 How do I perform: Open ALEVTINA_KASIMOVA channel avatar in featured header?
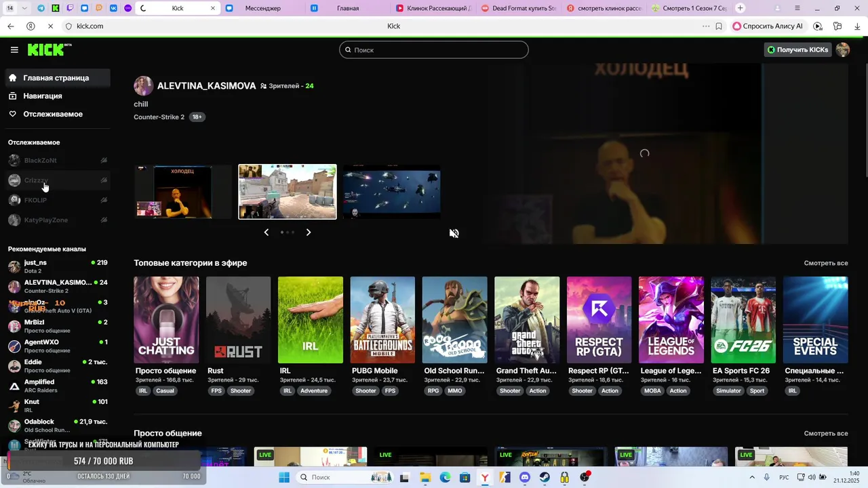pyautogui.click(x=143, y=86)
